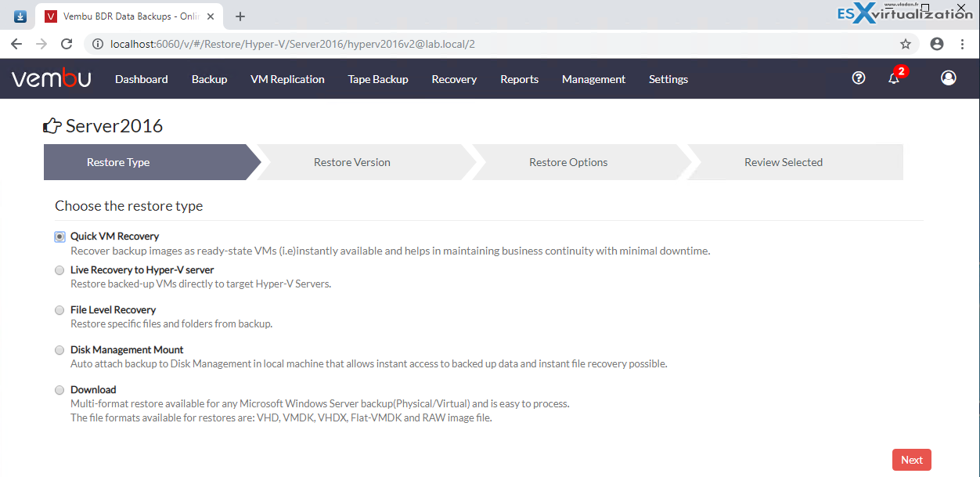Select the Live Recovery to Hyper-V server radio button
This screenshot has width=980, height=477.
pyautogui.click(x=59, y=270)
